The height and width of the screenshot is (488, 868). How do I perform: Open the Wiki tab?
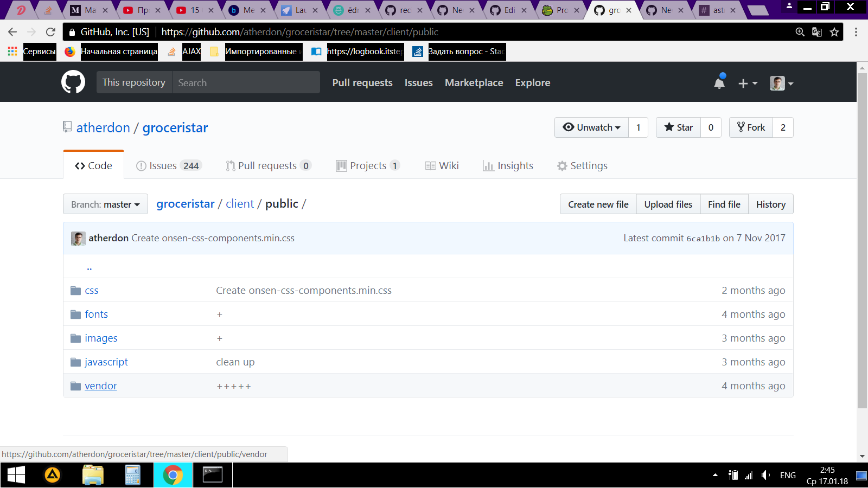pos(442,165)
